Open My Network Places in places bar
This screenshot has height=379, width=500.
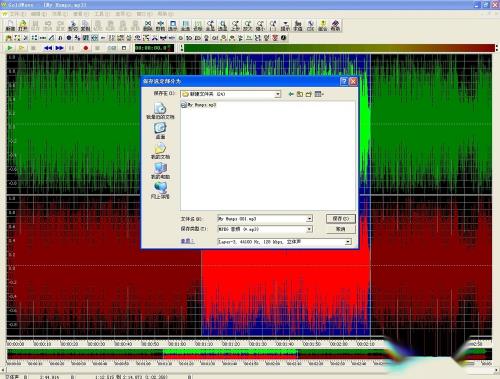pos(160,190)
